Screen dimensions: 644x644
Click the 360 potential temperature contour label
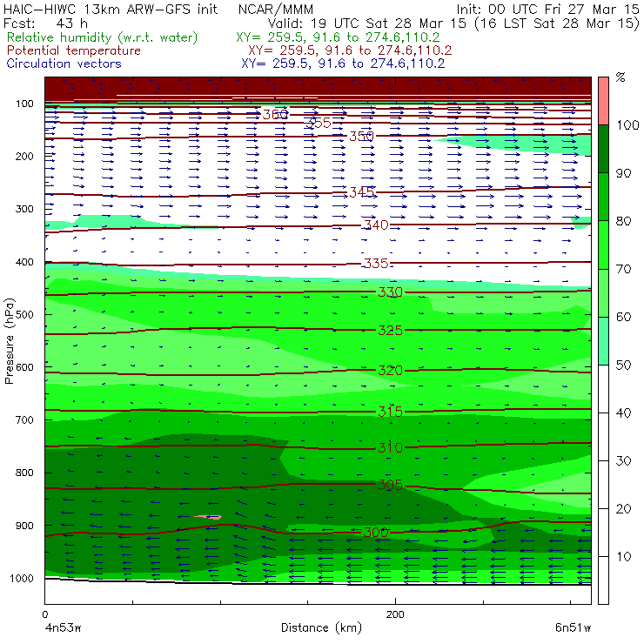click(275, 114)
